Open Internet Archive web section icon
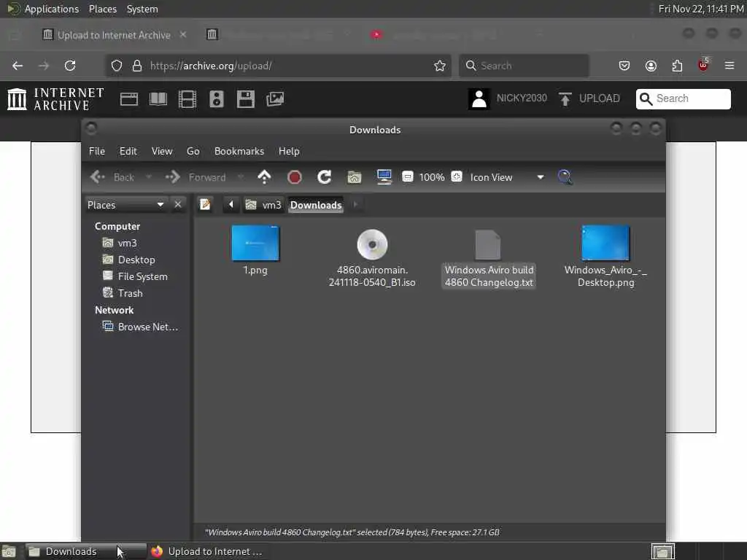This screenshot has width=747, height=560. pyautogui.click(x=129, y=99)
